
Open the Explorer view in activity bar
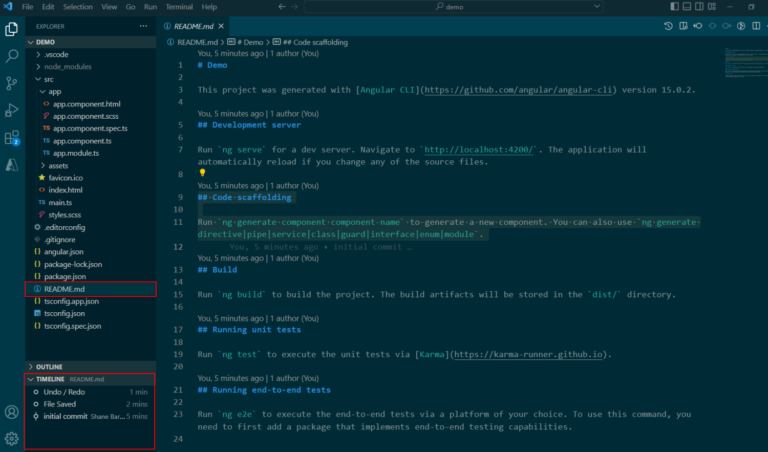[12, 29]
